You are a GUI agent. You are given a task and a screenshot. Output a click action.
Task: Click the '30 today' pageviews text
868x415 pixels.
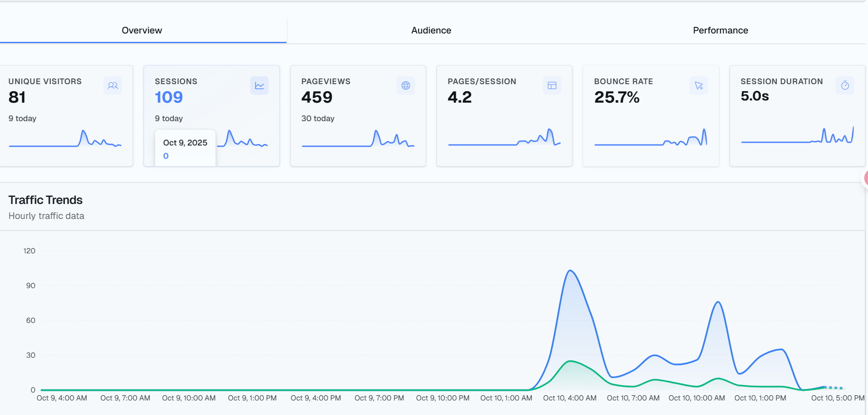pos(318,119)
